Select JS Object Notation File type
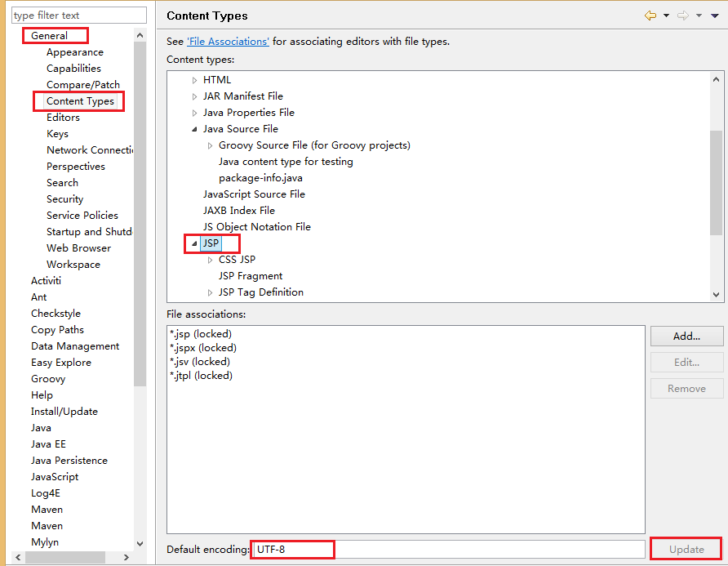Image resolution: width=728 pixels, height=566 pixels. point(257,227)
